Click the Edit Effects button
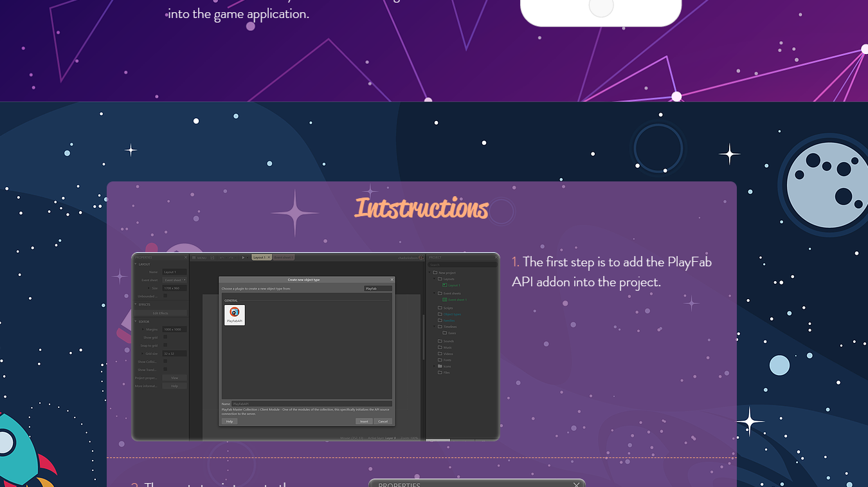 160,313
